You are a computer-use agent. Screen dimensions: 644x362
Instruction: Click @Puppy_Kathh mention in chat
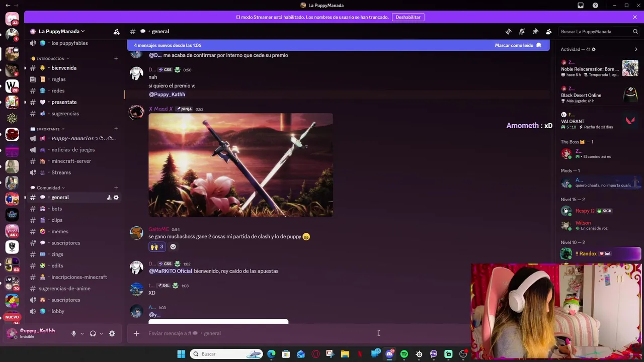pos(167,95)
